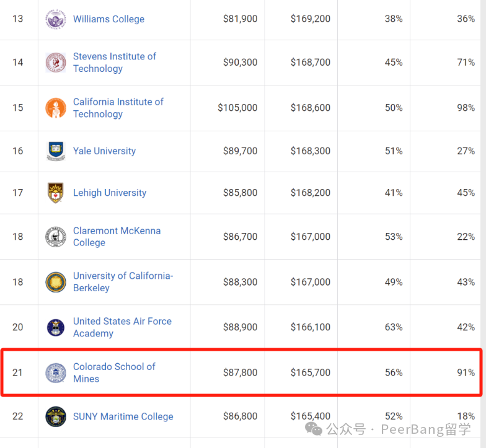This screenshot has height=448, width=486.
Task: Open University of California-Berkeley link
Action: point(123,281)
